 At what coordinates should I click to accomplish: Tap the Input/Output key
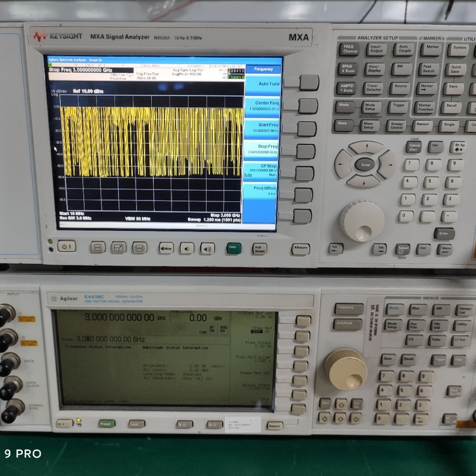tap(376, 49)
